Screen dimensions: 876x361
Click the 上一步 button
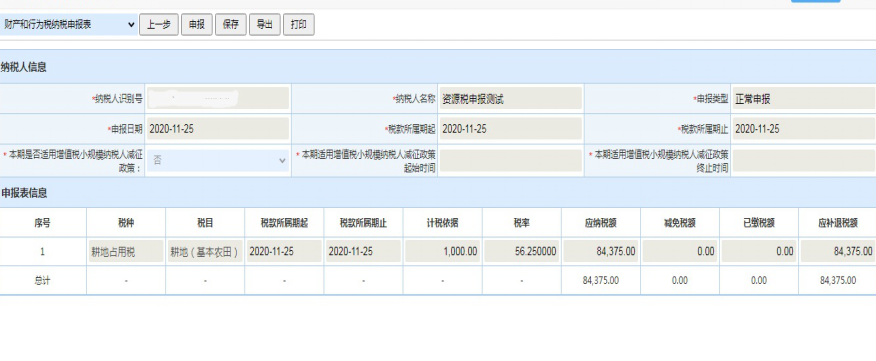(159, 25)
